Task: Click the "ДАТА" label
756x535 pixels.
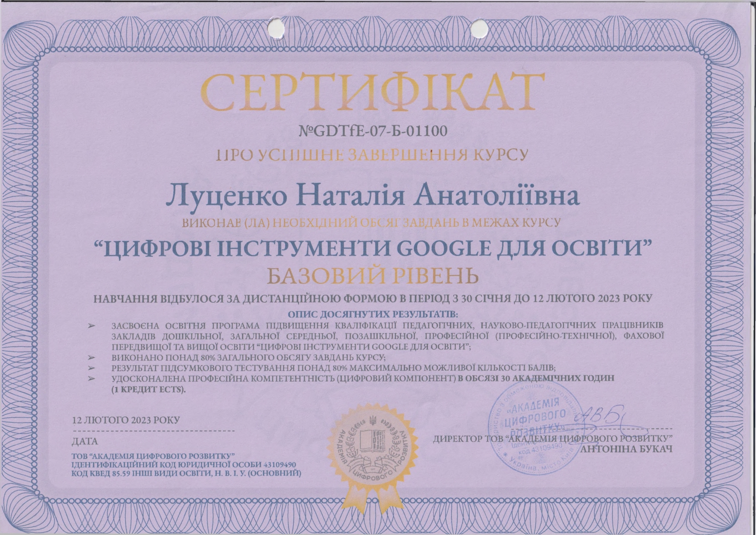Action: point(85,441)
